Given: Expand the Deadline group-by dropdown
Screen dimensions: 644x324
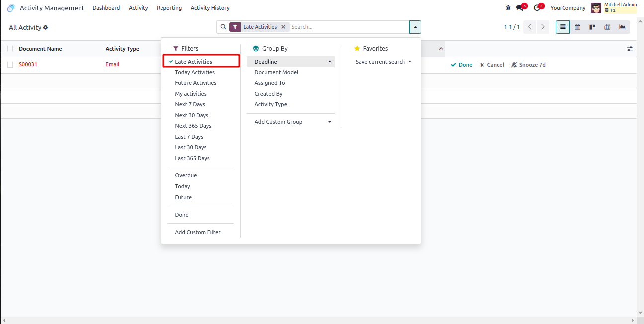Looking at the screenshot, I should pyautogui.click(x=329, y=62).
